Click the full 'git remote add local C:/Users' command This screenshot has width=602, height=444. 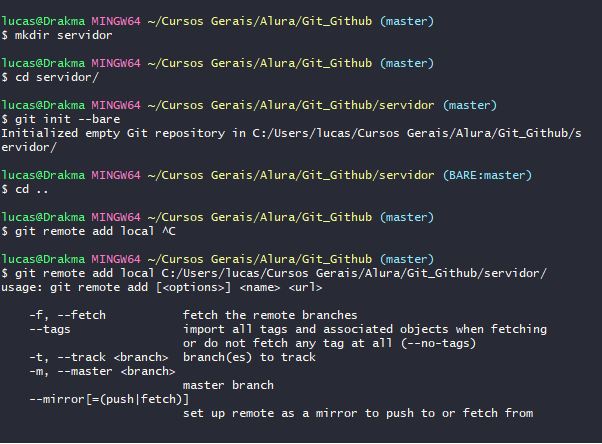pyautogui.click(x=281, y=273)
